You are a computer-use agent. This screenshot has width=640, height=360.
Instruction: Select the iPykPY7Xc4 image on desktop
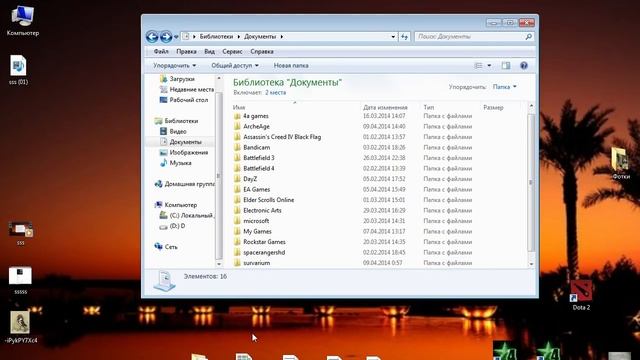click(x=20, y=327)
